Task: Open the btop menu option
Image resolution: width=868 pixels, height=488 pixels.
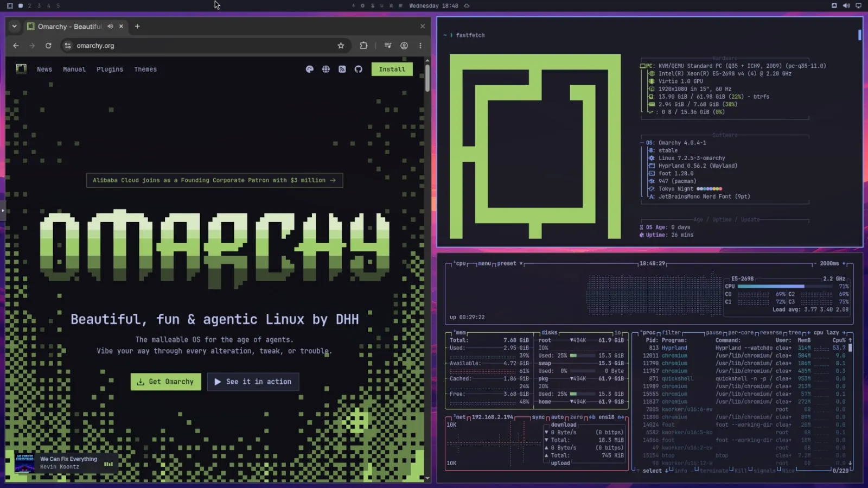Action: 484,263
